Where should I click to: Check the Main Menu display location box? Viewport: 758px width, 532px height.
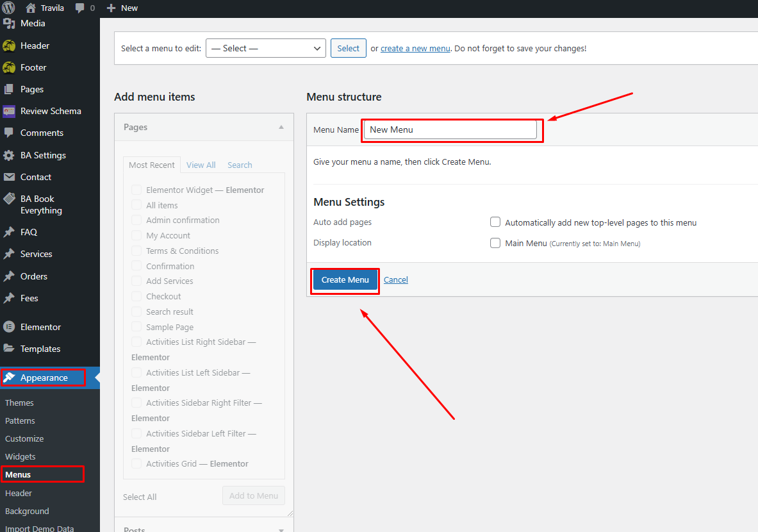pos(495,243)
